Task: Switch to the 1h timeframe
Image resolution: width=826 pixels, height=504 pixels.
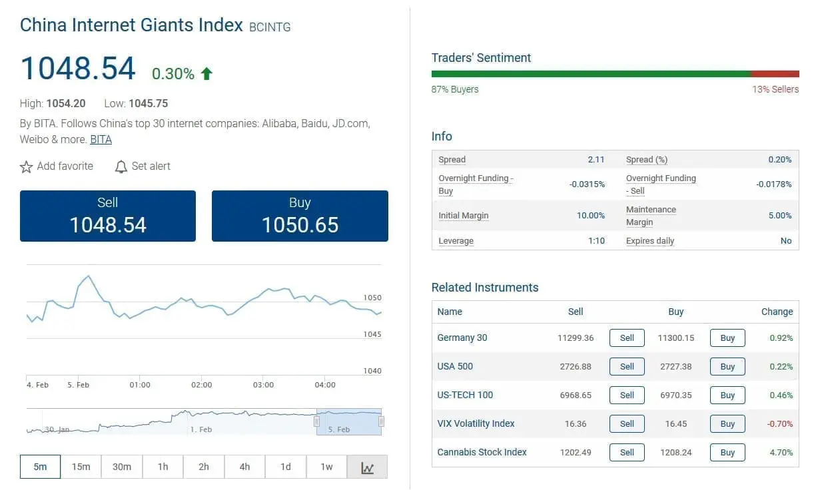Action: point(163,467)
